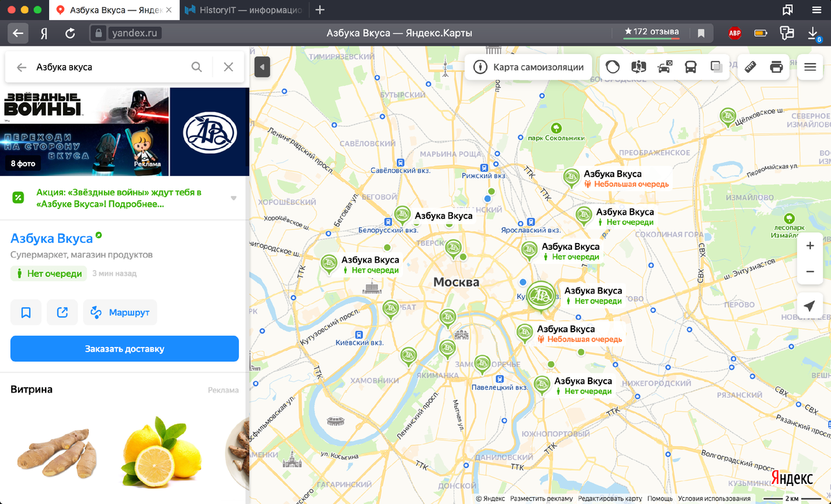
Task: Open the Редактировать карту link
Action: tap(610, 498)
